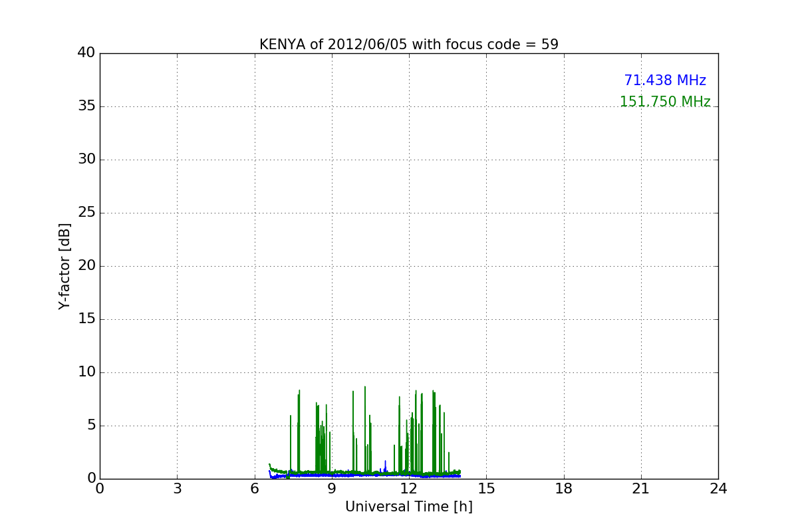The image size is (798, 532).
Task: Click the x-axis tick label '6'
Action: click(255, 489)
